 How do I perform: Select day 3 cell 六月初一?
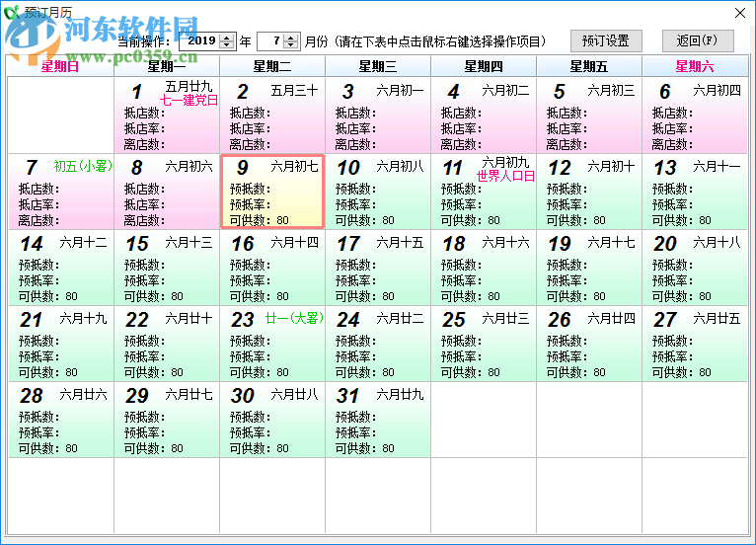tap(378, 116)
